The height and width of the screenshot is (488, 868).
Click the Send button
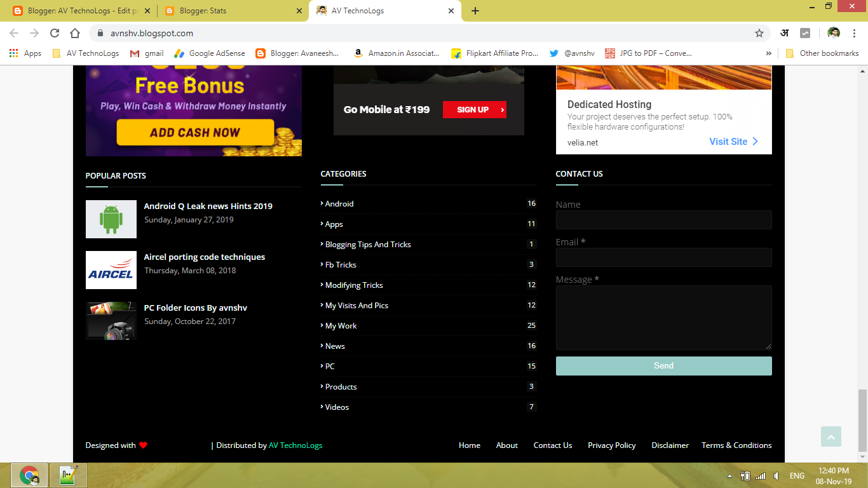click(663, 366)
